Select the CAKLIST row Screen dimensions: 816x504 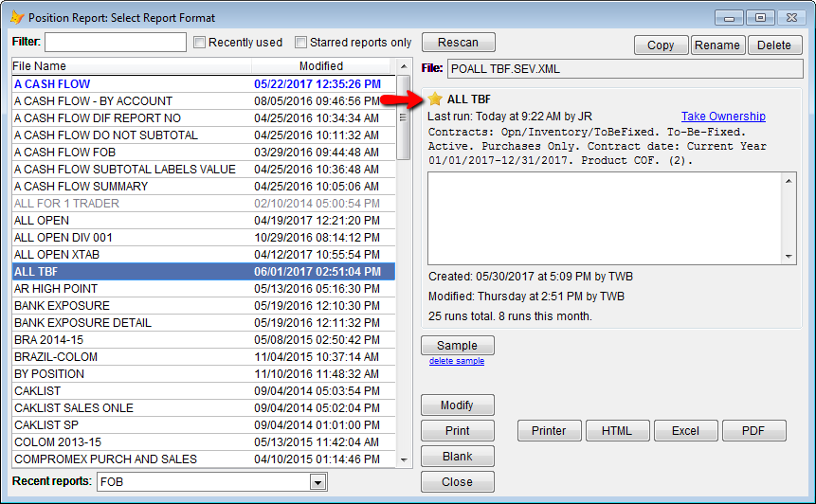[204, 391]
